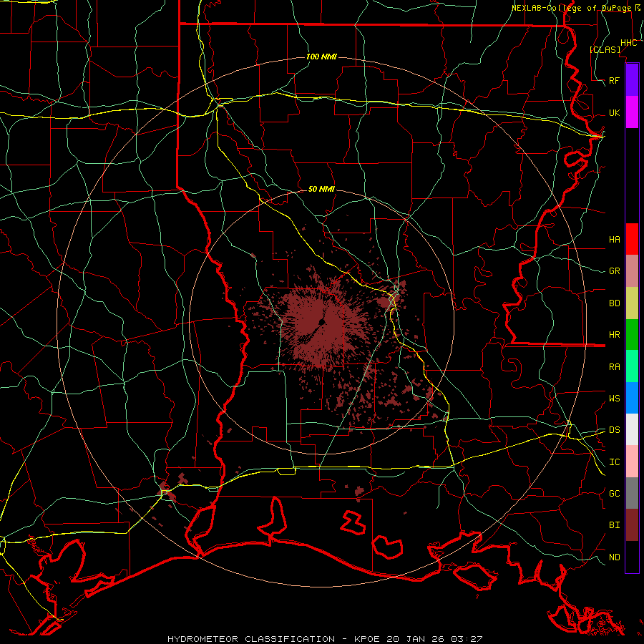Click the IC legend label
This screenshot has width=644, height=644.
(614, 462)
